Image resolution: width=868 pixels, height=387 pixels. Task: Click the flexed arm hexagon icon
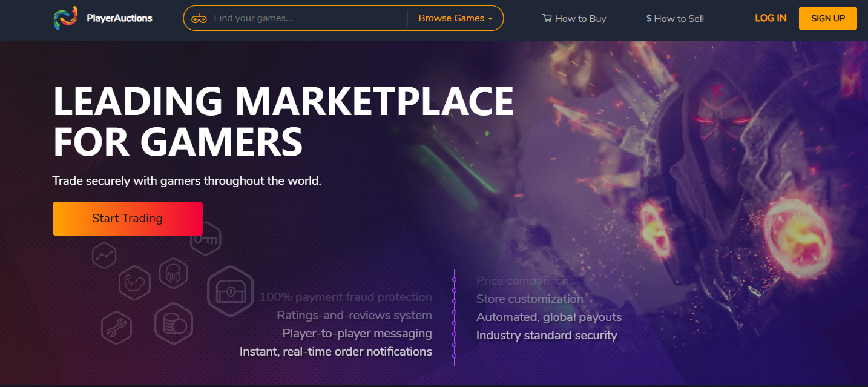134,283
